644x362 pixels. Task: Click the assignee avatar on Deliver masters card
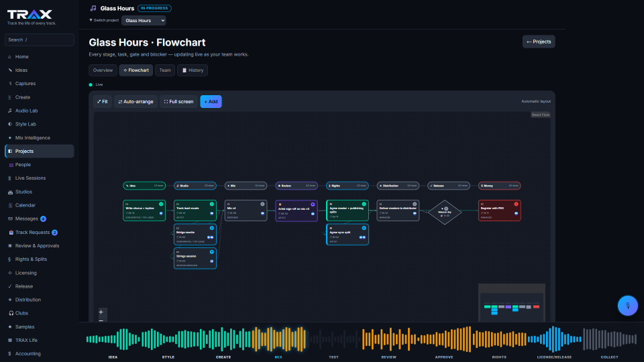(x=415, y=213)
